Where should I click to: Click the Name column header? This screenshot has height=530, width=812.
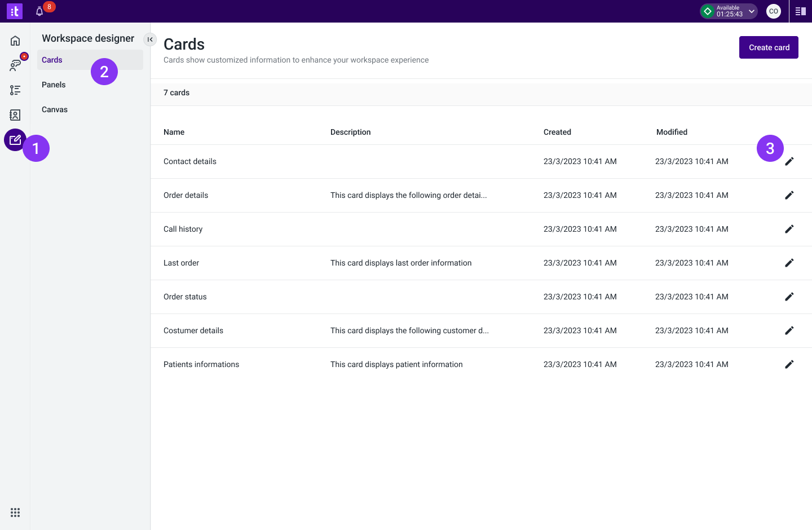click(174, 132)
